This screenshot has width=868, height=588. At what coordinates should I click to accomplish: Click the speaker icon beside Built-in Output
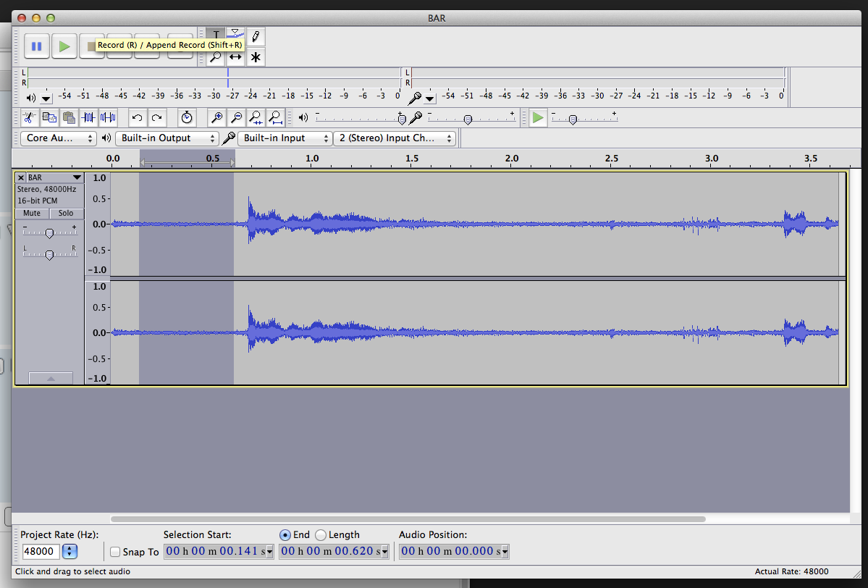(106, 138)
